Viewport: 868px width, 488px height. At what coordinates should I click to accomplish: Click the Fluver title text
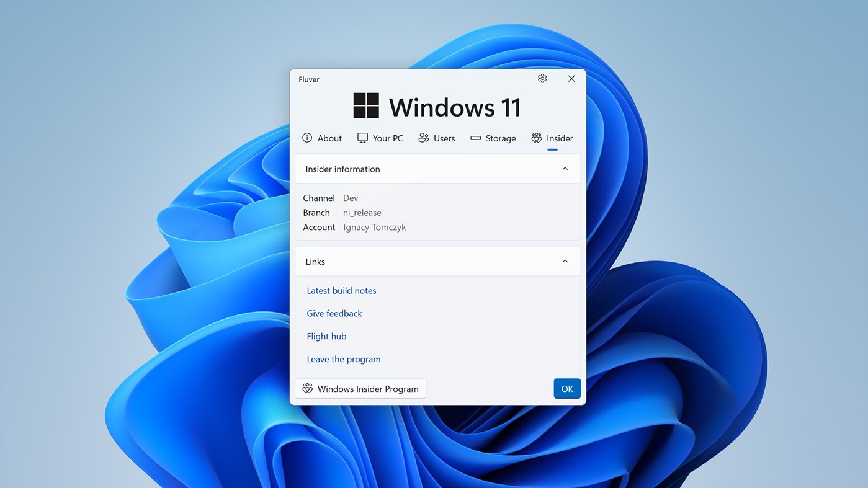309,79
